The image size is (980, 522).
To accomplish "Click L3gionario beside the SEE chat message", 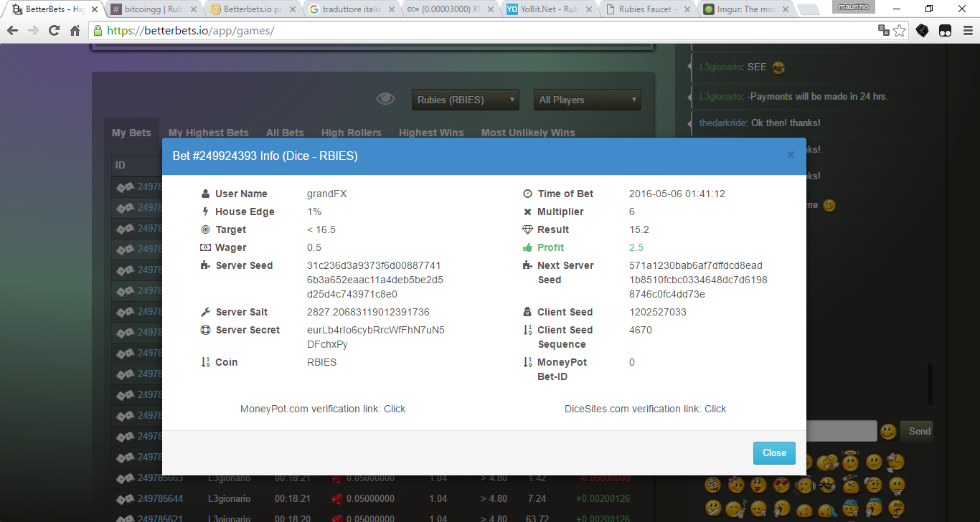I will 722,67.
